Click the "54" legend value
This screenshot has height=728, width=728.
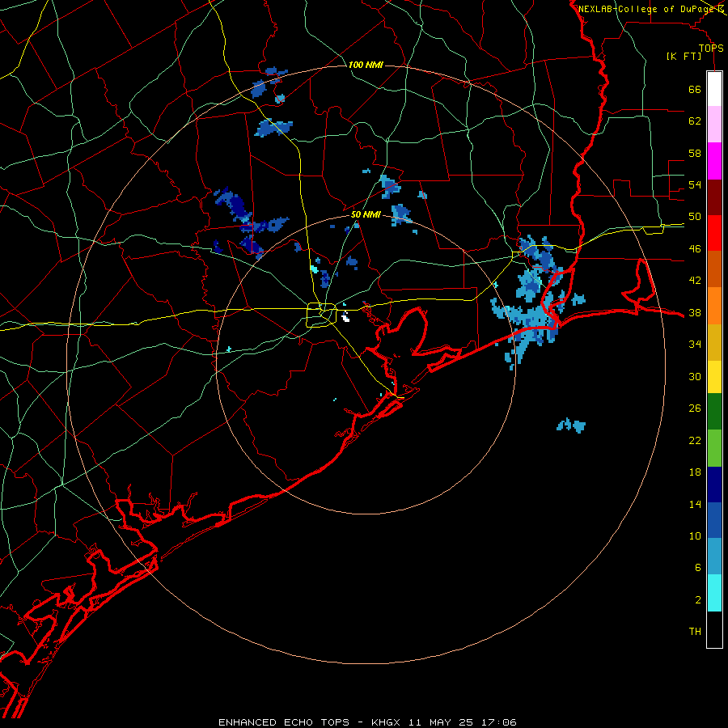pyautogui.click(x=695, y=184)
